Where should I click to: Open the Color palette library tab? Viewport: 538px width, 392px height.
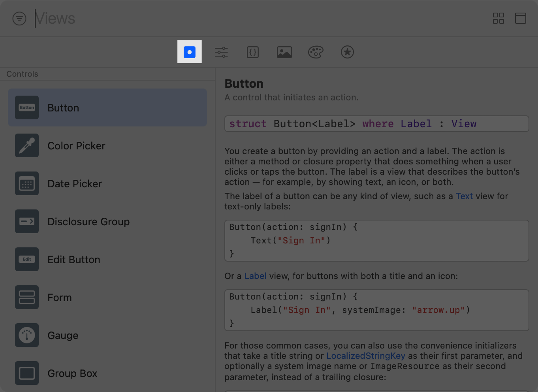click(x=316, y=52)
